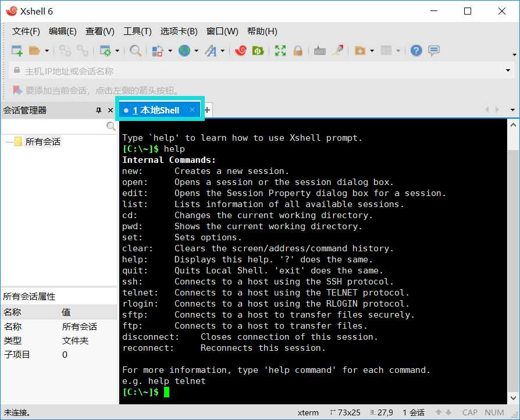This screenshot has height=420, width=520.
Task: Click the 1 会话 status bar entry
Action: [414, 412]
